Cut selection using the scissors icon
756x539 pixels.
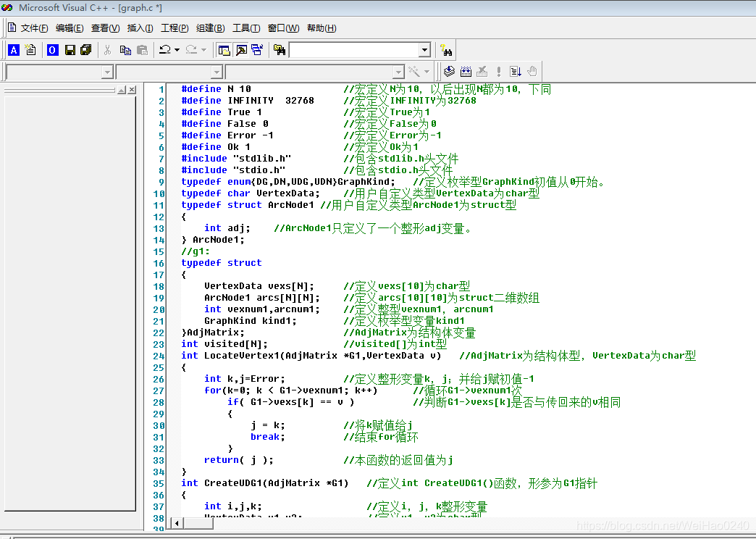107,50
